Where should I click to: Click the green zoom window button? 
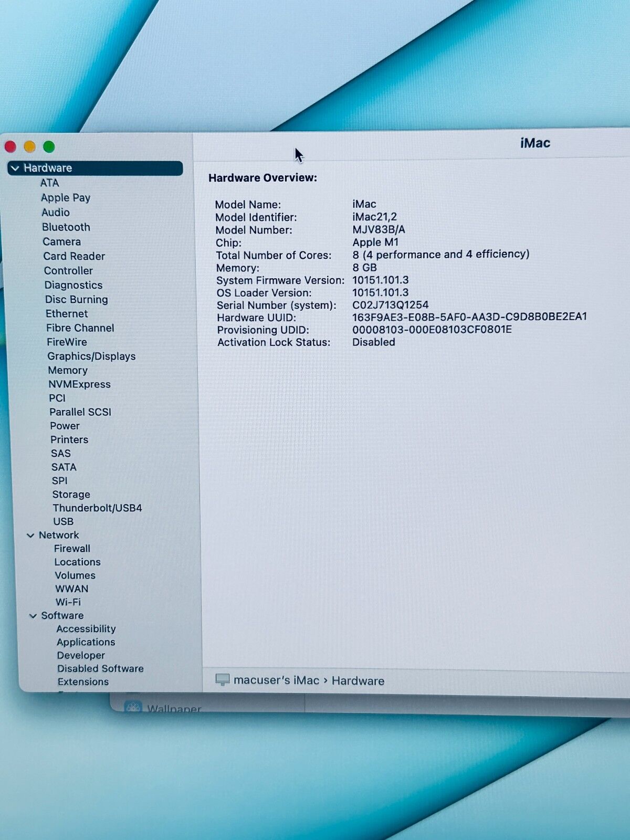pos(49,146)
